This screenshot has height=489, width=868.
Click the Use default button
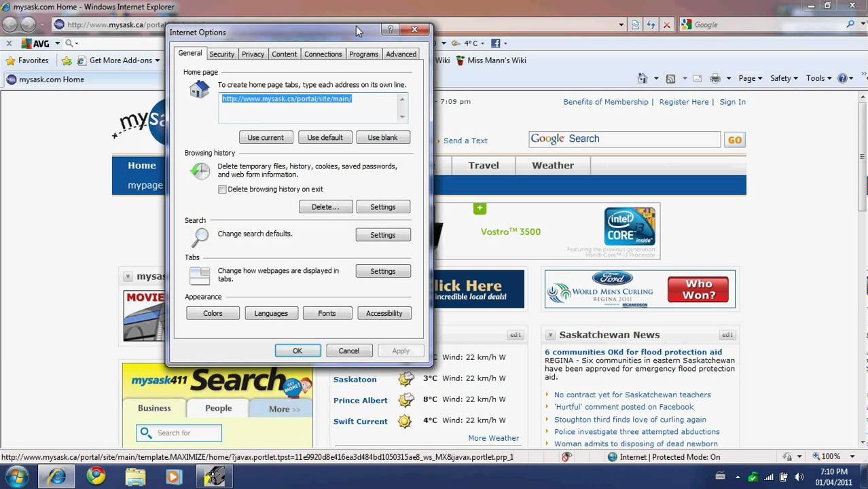(x=325, y=137)
